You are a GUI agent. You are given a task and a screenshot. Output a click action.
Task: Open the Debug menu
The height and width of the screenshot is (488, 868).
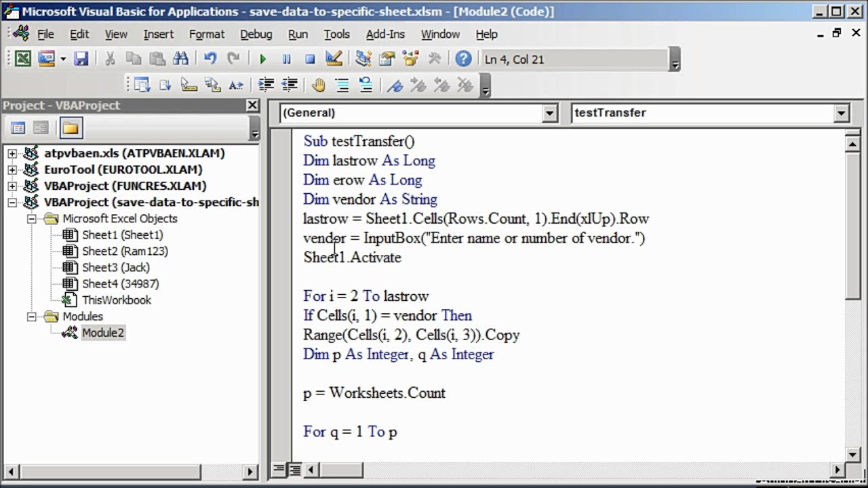256,34
